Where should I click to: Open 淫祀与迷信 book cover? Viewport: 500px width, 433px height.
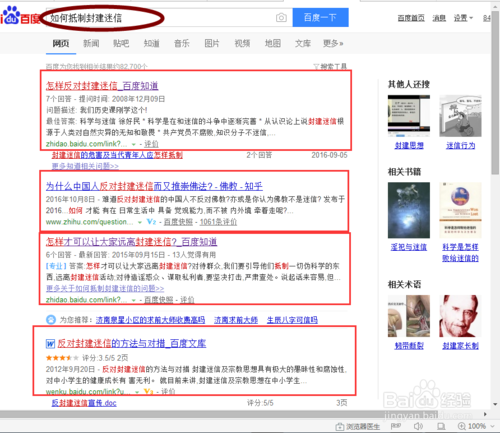pyautogui.click(x=409, y=210)
